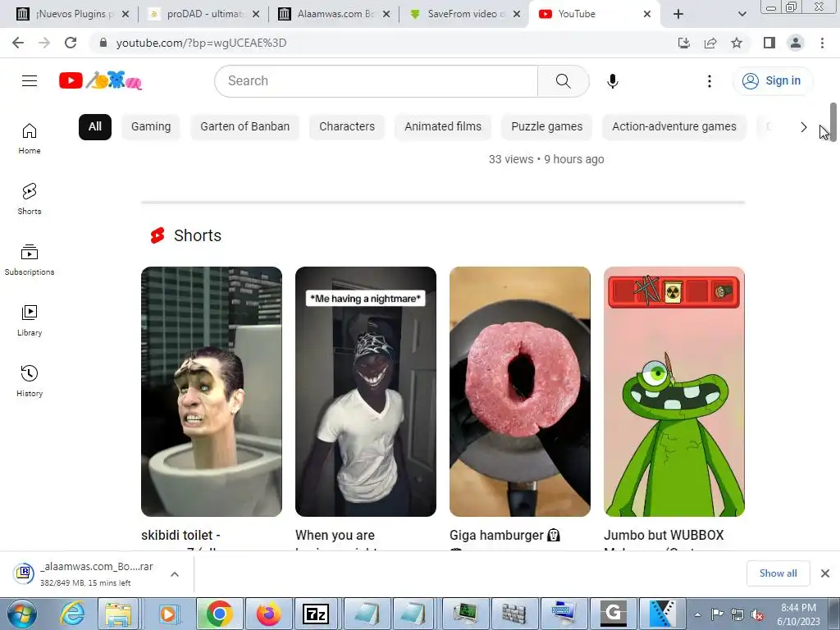Open a new browser tab
Screen dimensions: 840x630
click(x=678, y=14)
